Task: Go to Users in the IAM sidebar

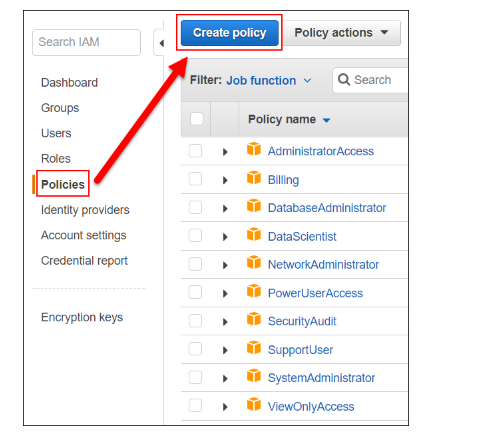Action: (56, 133)
